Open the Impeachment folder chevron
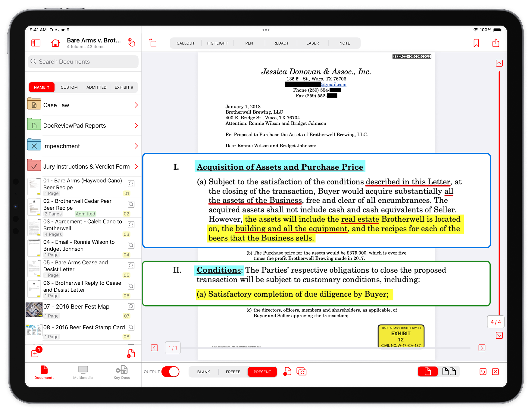The image size is (532, 414). [x=136, y=146]
